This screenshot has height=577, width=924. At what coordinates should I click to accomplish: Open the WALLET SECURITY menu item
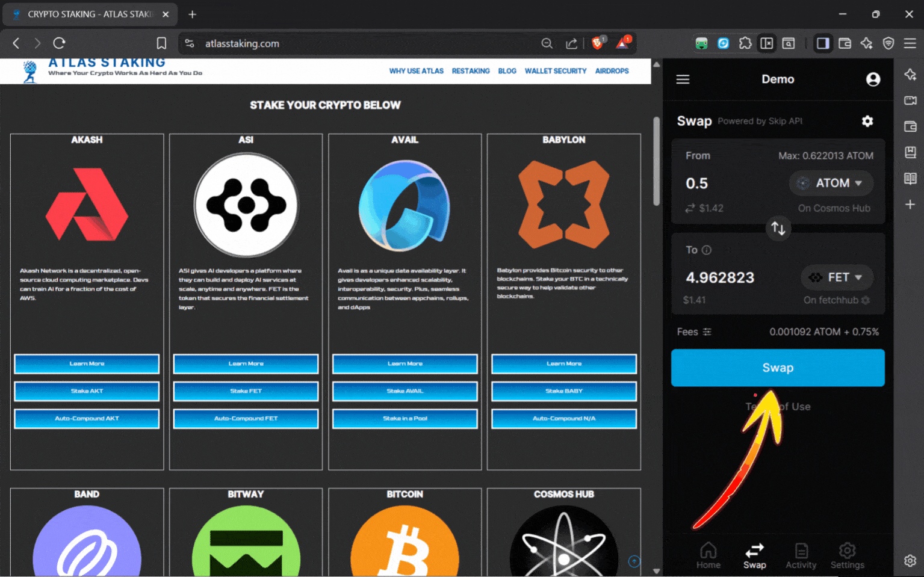(555, 71)
